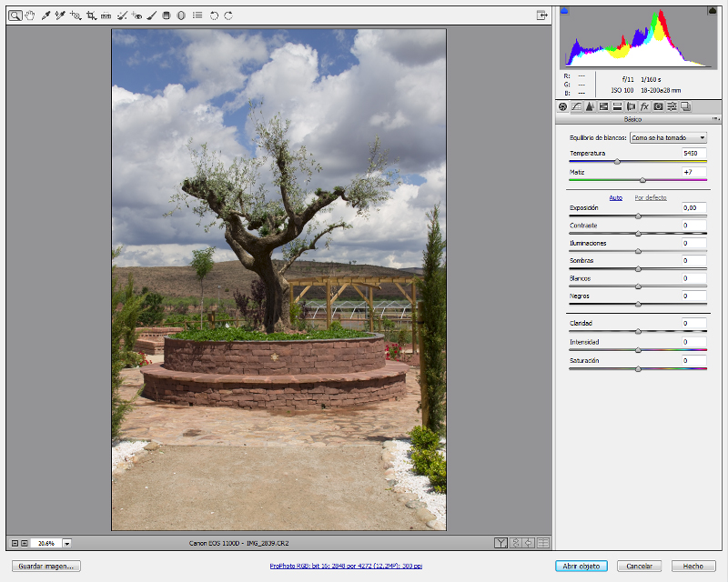
Task: Open the Detail panel tab
Action: pos(590,106)
